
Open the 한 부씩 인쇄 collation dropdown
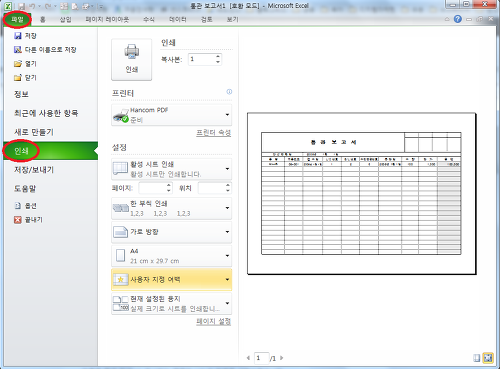tap(171, 208)
